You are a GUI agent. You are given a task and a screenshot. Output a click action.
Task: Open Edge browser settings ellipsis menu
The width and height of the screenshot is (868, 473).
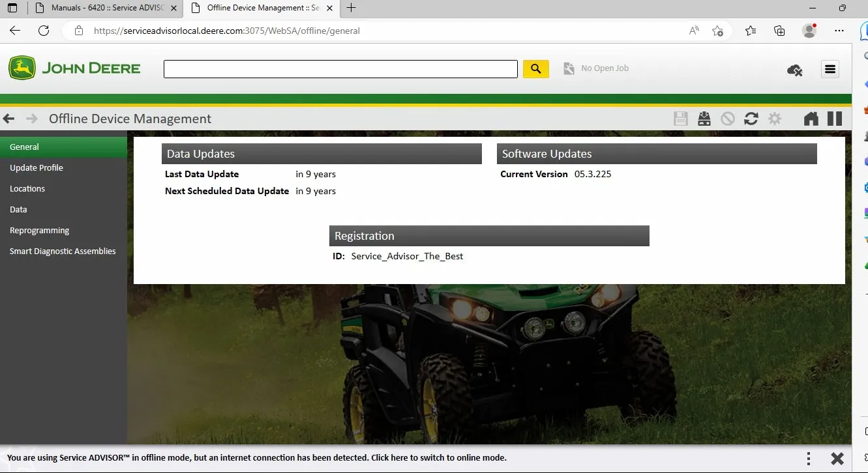[839, 31]
